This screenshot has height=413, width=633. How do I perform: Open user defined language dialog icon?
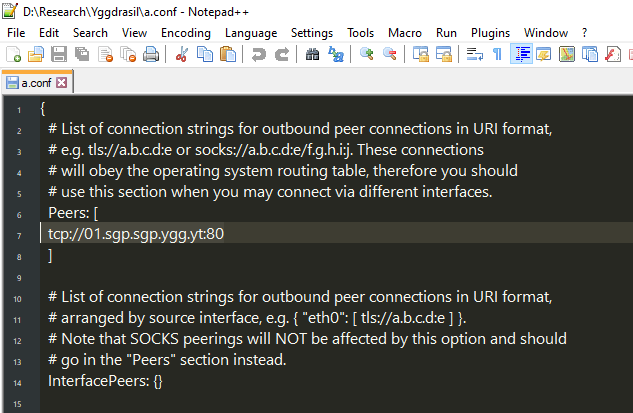click(x=544, y=54)
